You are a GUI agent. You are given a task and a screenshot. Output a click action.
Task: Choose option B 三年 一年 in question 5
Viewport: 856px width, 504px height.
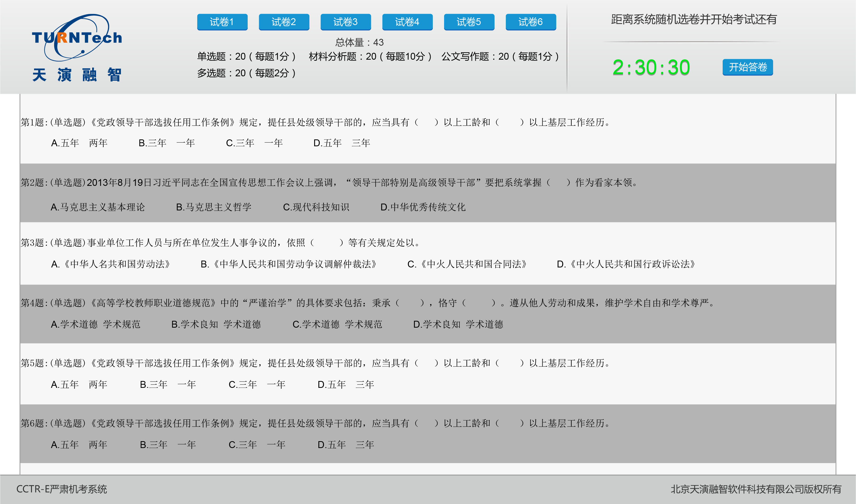pyautogui.click(x=168, y=384)
